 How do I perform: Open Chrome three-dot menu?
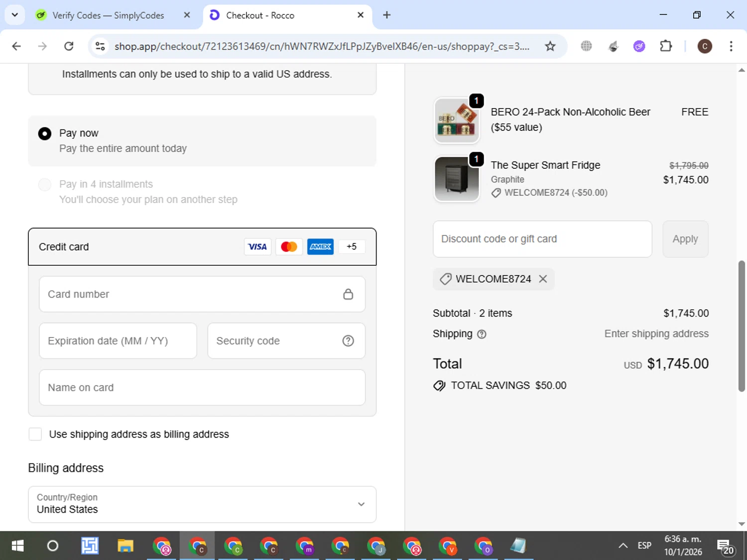click(x=731, y=46)
